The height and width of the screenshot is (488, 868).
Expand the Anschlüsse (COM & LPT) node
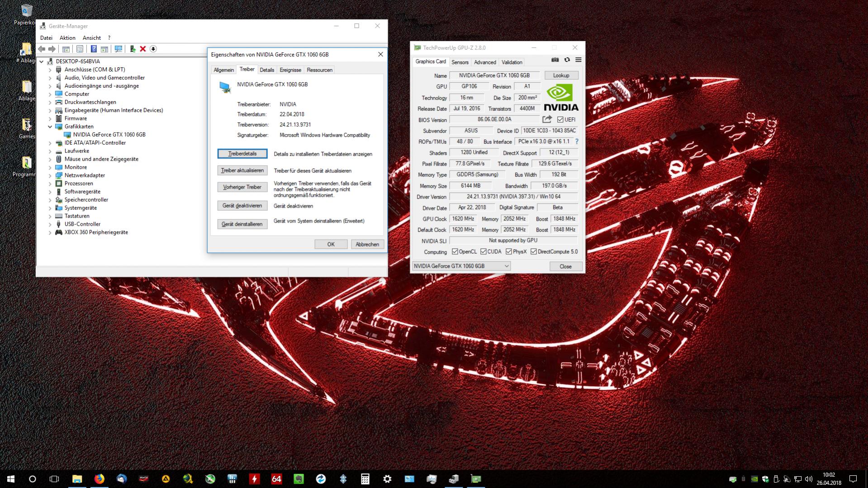pyautogui.click(x=50, y=70)
